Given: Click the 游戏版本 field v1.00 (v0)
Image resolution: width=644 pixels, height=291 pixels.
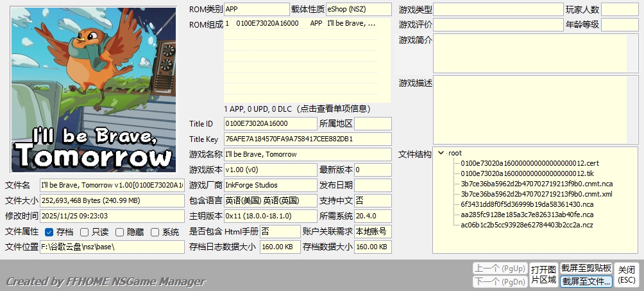Looking at the screenshot, I should coord(271,170).
